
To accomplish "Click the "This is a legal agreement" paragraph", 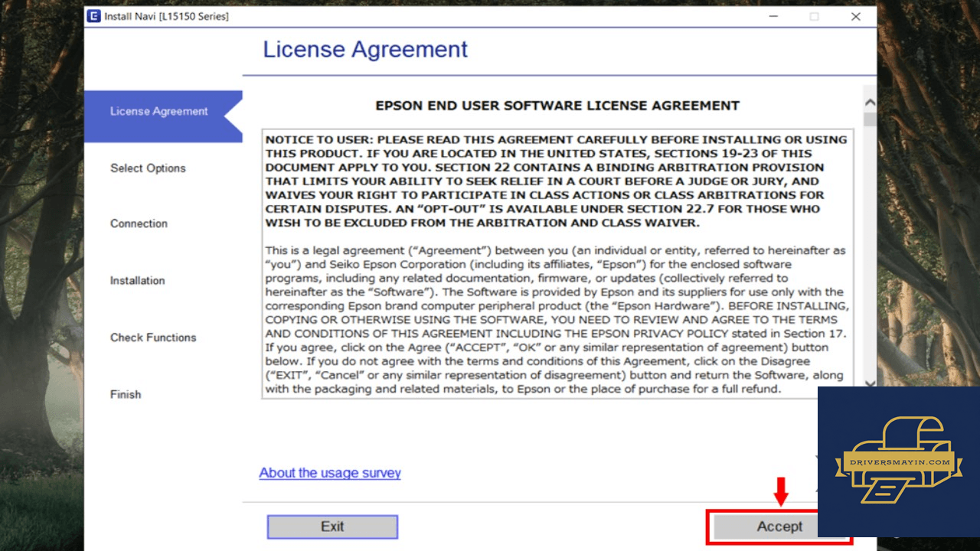I will (x=557, y=319).
